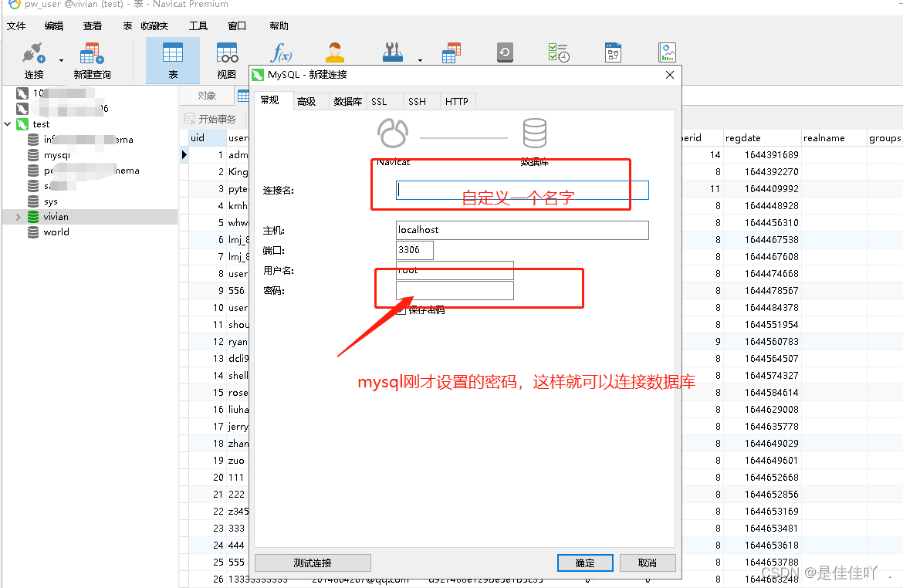This screenshot has height=588, width=903.
Task: Switch to the 对象 tab in the main window
Action: coord(207,96)
